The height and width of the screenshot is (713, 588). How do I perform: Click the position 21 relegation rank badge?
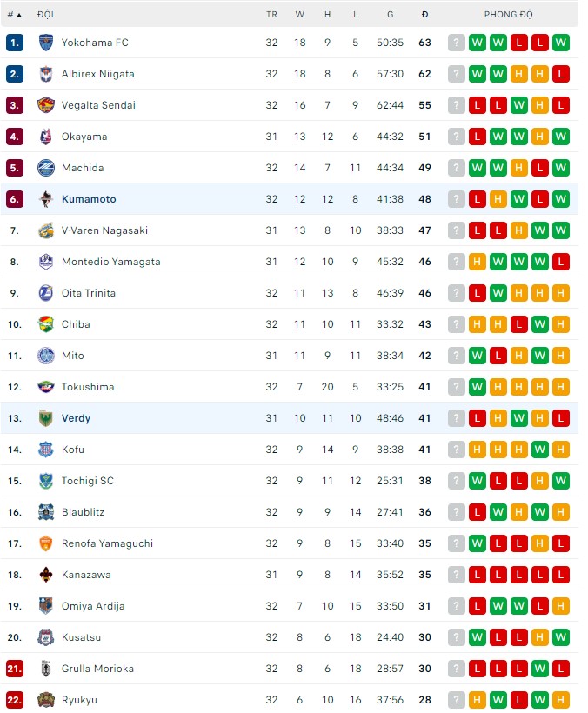[15, 669]
